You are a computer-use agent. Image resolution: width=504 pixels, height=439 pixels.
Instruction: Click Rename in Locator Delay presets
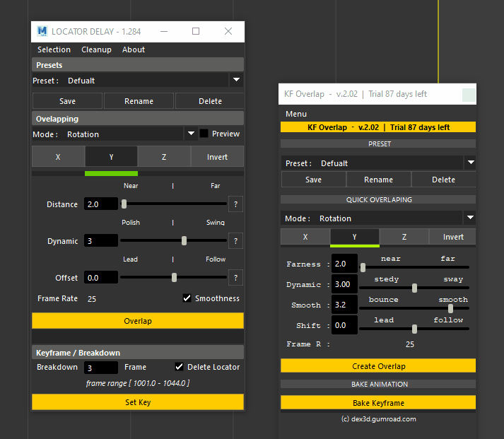click(139, 101)
